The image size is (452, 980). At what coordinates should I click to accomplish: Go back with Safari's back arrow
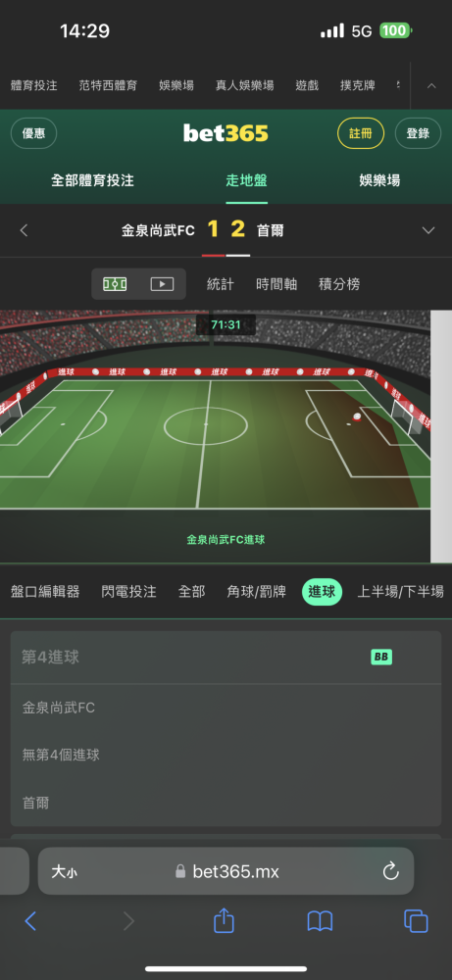[30, 921]
